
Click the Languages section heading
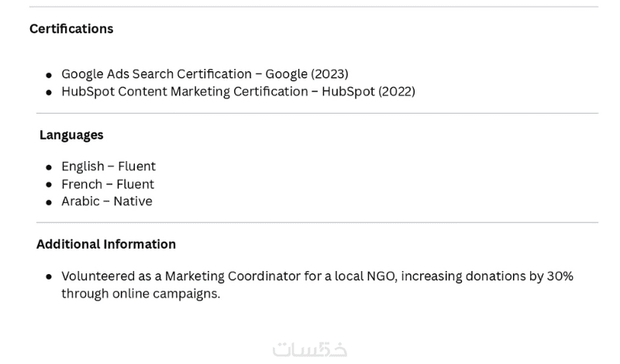click(x=71, y=135)
